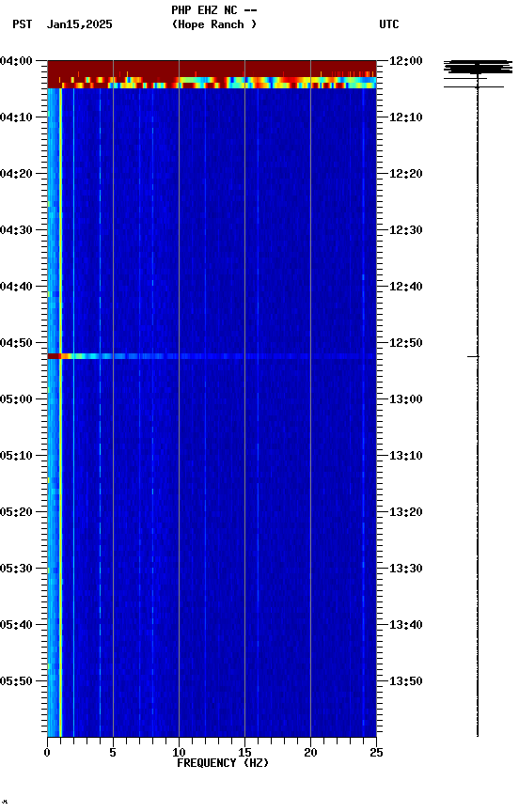Image resolution: width=519 pixels, height=812 pixels.
Task: Click the '05:40' PST time label
Action: (x=16, y=626)
